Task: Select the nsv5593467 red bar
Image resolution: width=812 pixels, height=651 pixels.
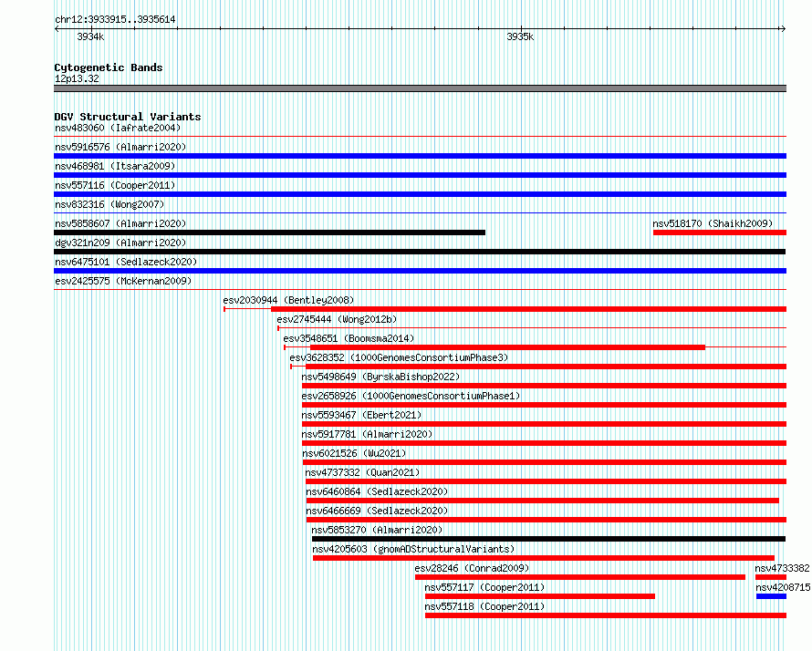Action: tap(545, 424)
